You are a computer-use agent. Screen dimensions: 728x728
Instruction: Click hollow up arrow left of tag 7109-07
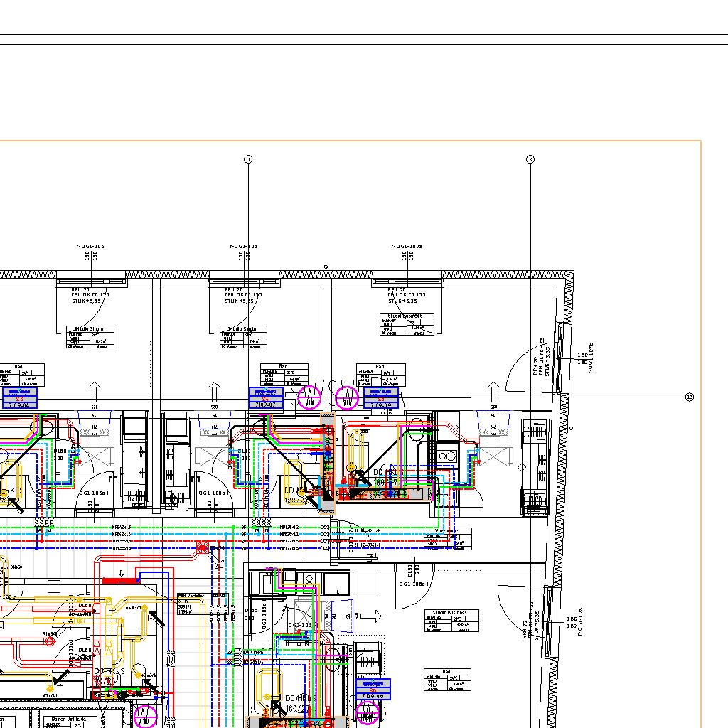(x=214, y=392)
